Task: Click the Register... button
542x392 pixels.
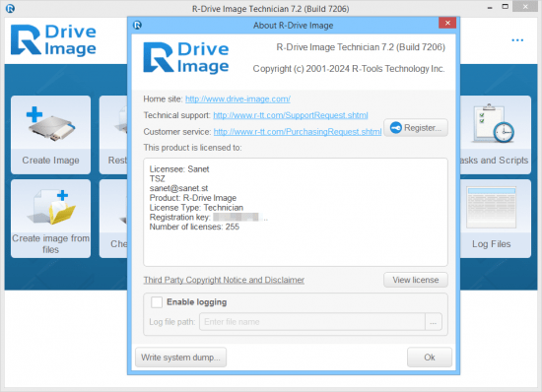Action: pyautogui.click(x=416, y=128)
